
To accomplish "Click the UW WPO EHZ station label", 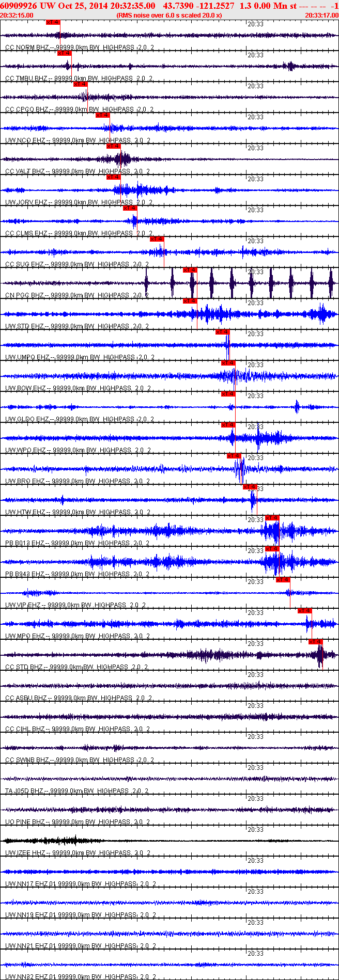I will pos(78,450).
